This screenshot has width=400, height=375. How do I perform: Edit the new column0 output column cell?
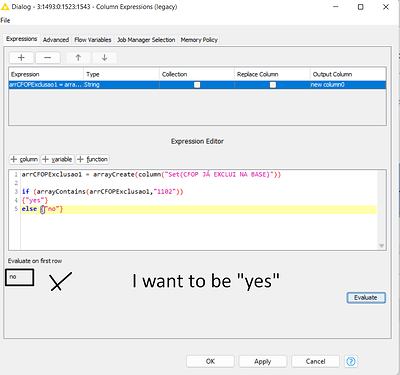tap(348, 85)
